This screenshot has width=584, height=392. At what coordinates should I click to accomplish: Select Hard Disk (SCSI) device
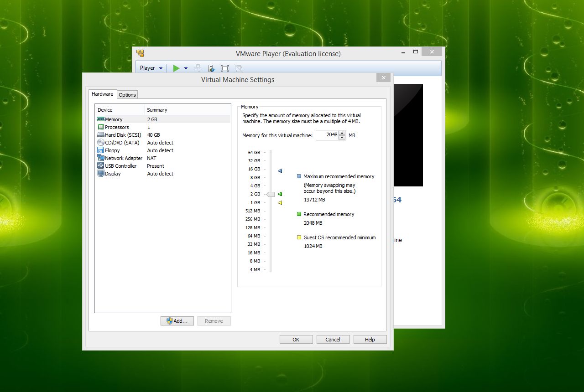123,135
